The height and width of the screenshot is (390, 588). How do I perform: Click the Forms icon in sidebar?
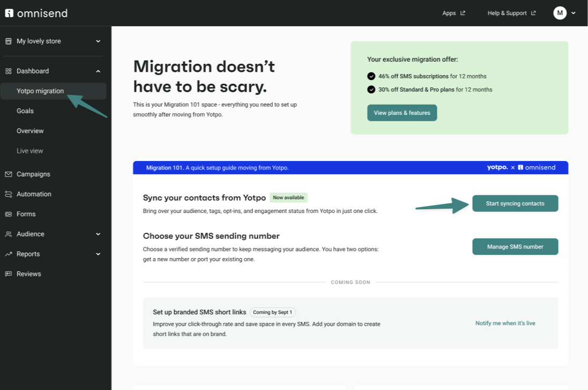click(9, 214)
